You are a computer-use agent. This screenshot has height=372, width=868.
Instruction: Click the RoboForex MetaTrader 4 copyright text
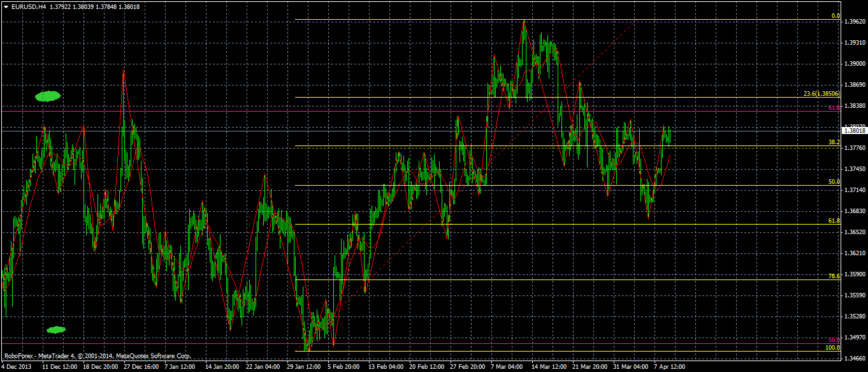[x=98, y=356]
